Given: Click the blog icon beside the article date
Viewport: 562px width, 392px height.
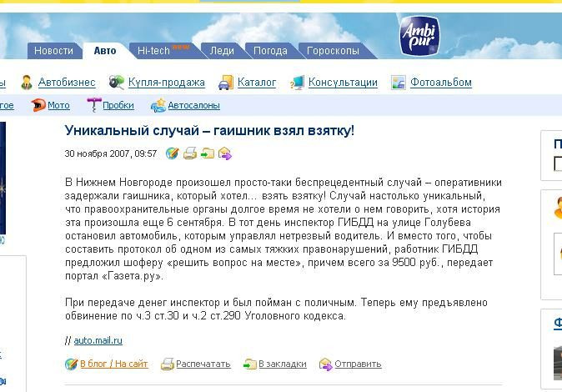Looking at the screenshot, I should tap(172, 153).
